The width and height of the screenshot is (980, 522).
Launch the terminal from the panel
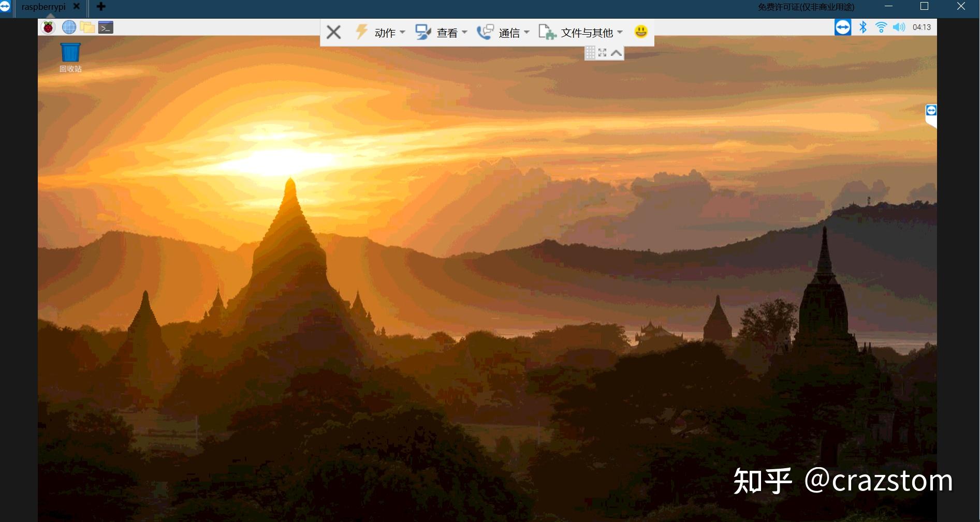click(106, 27)
